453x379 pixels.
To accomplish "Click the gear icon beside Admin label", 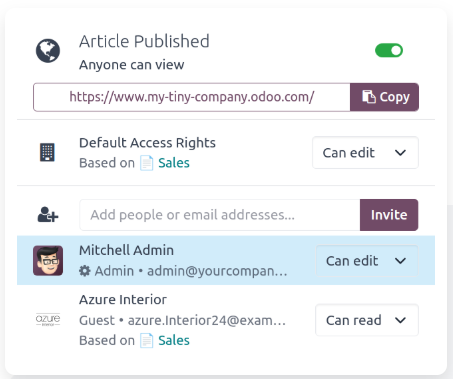I will (85, 271).
